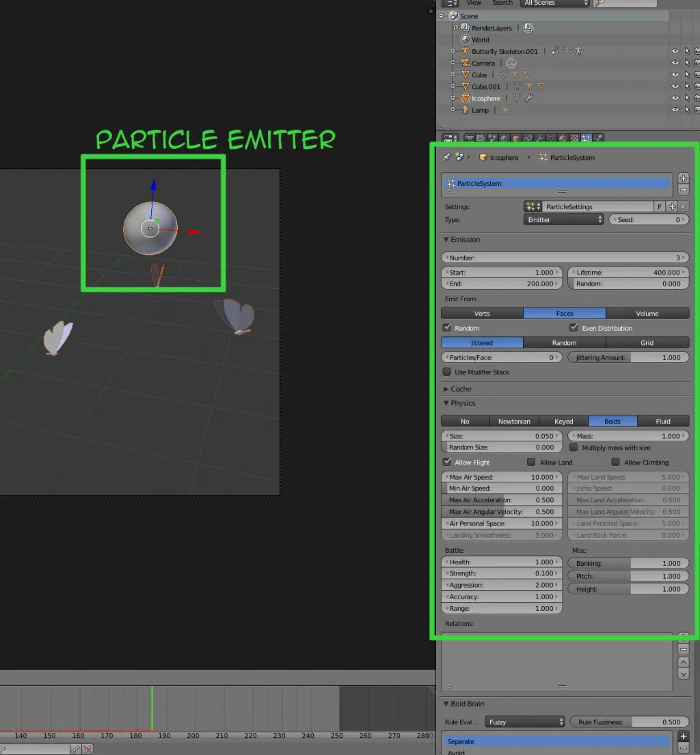
Task: Enable Multiply mass with size
Action: coord(573,448)
